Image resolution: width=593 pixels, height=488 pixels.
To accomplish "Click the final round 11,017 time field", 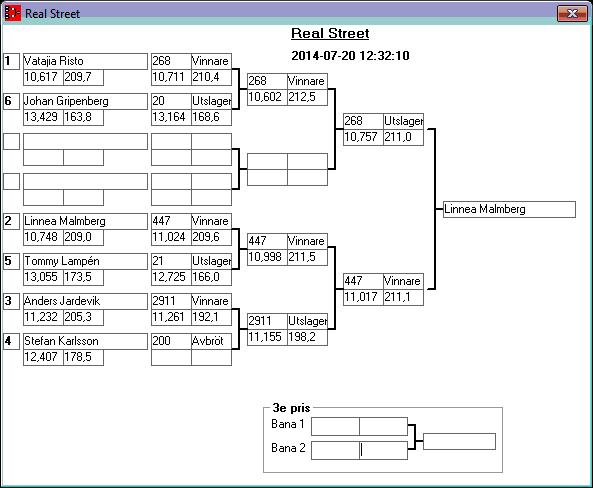I will coord(363,297).
